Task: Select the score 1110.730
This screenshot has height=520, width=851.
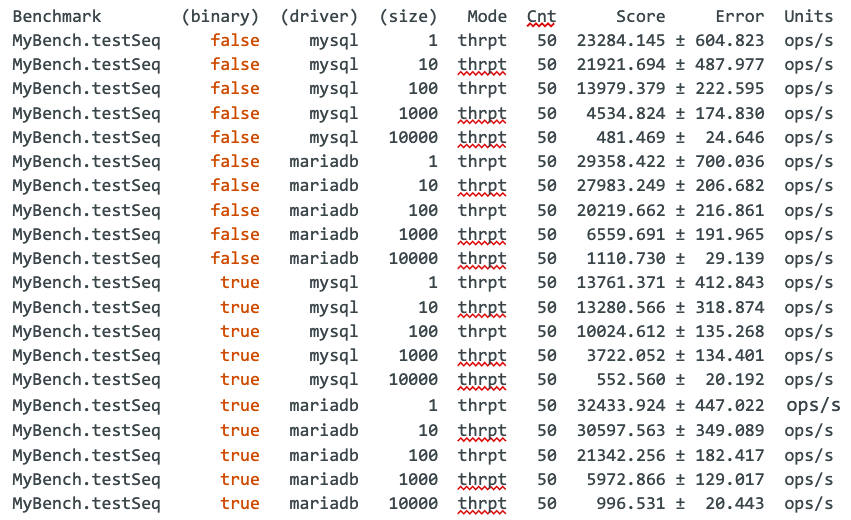Action: coord(626,258)
